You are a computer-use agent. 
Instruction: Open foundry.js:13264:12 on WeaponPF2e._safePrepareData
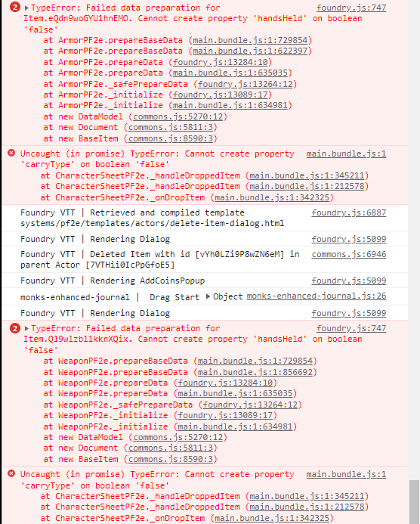[250, 405]
